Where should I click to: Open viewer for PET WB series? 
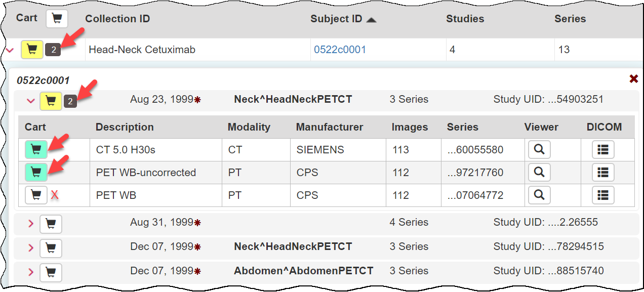click(539, 195)
